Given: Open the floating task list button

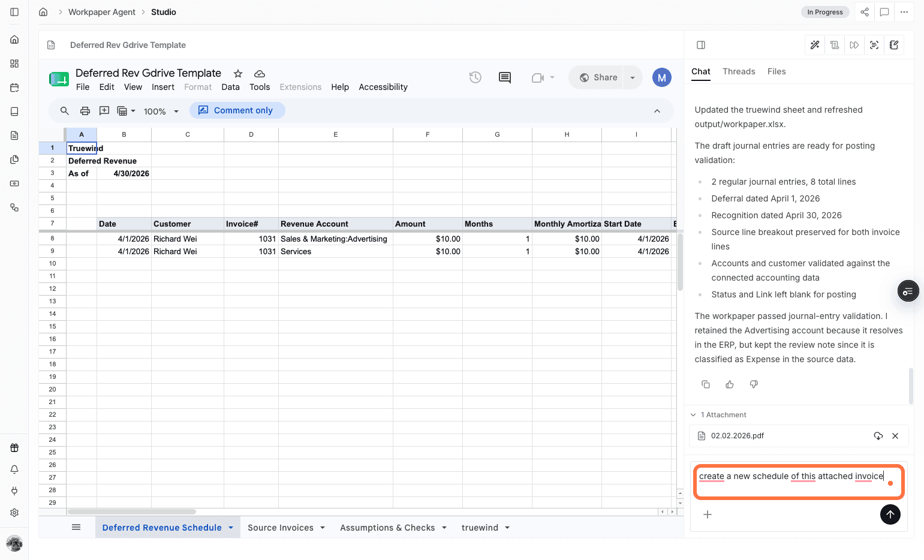Looking at the screenshot, I should [908, 291].
